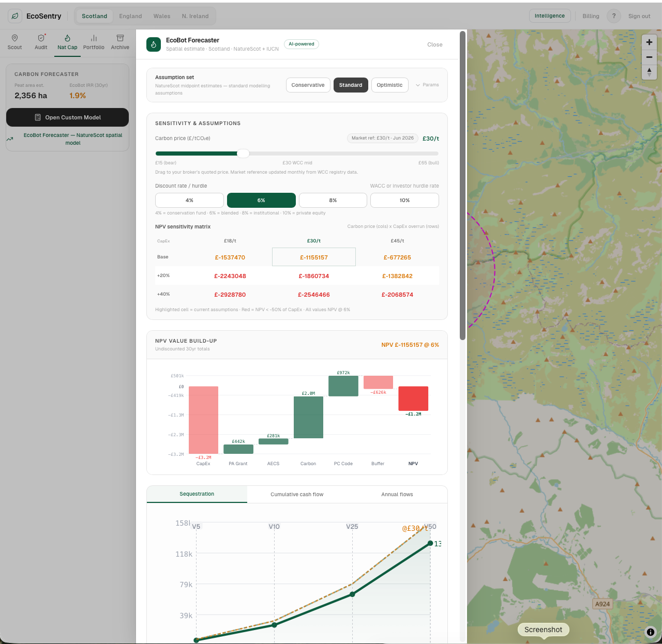662x644 pixels.
Task: Switch region to Scotland
Action: point(94,16)
